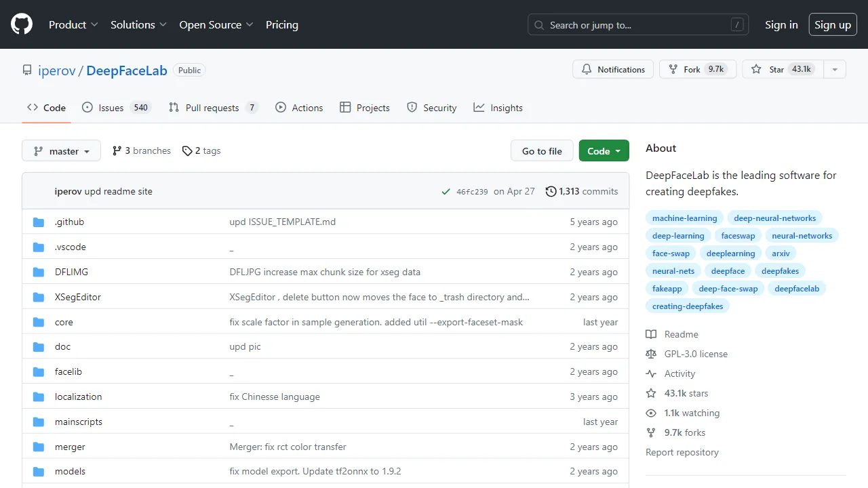868x488 pixels.
Task: Click the eye icon beside 1.1k watching
Action: click(x=651, y=413)
